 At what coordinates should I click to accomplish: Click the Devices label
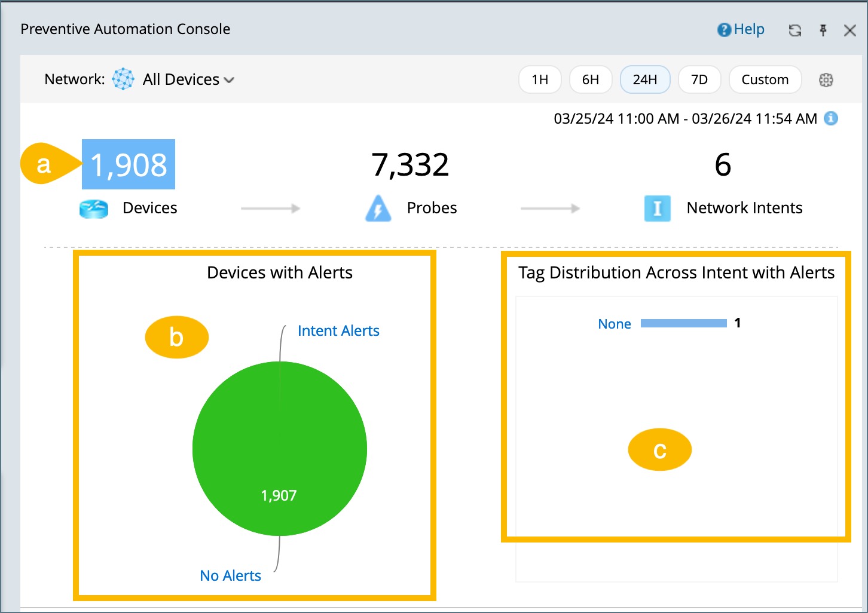[150, 208]
